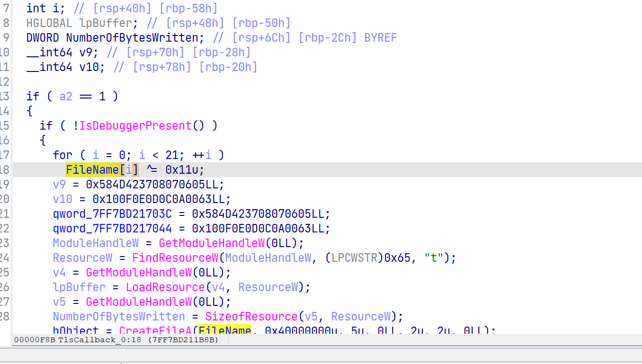The width and height of the screenshot is (642, 364).
Task: Click highlighted FileName in the XOR line
Action: pyautogui.click(x=92, y=169)
